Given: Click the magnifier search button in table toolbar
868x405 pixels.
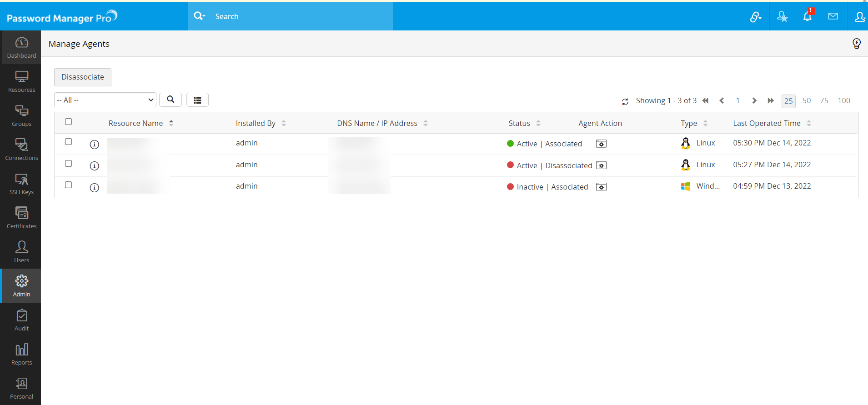Looking at the screenshot, I should pyautogui.click(x=171, y=100).
